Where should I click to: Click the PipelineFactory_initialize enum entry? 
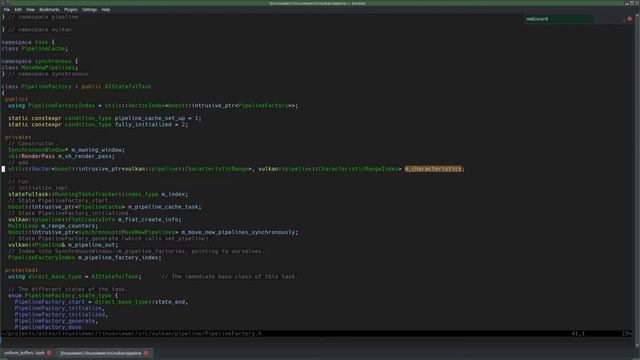click(60, 308)
